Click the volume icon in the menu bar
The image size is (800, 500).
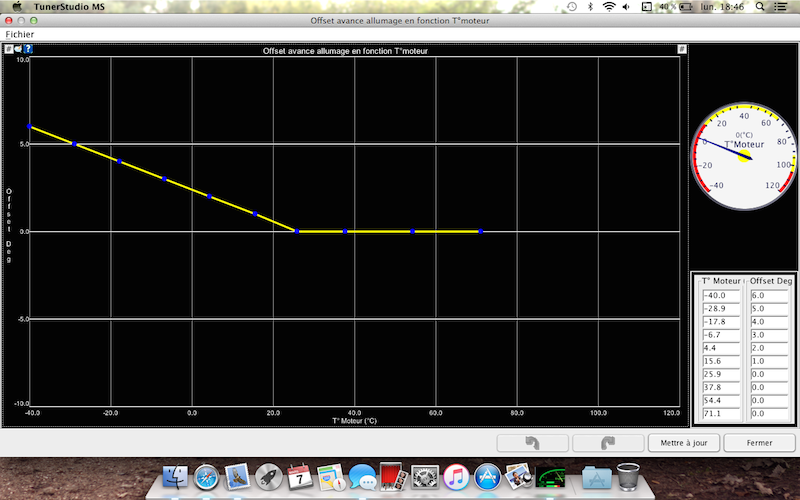626,7
